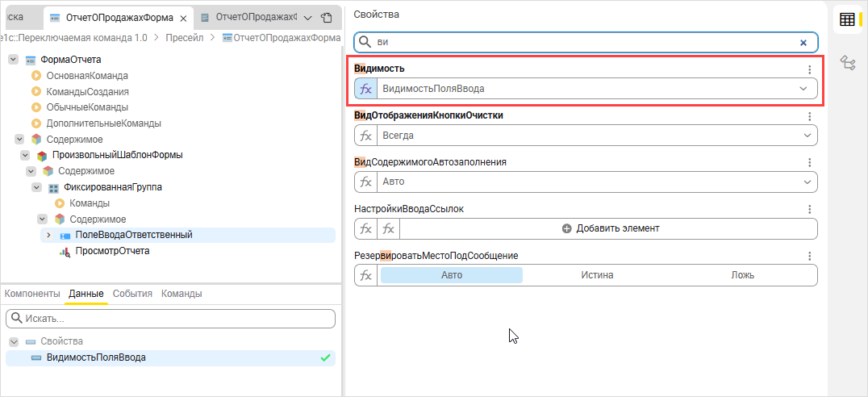868x397 pixels.
Task: Click the ОсновнаяКоманда command icon
Action: tap(36, 75)
